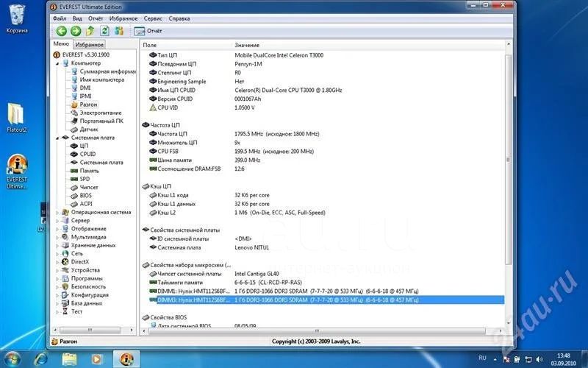Collapse the Системная плата parent node
588x368 pixels.
(x=57, y=138)
